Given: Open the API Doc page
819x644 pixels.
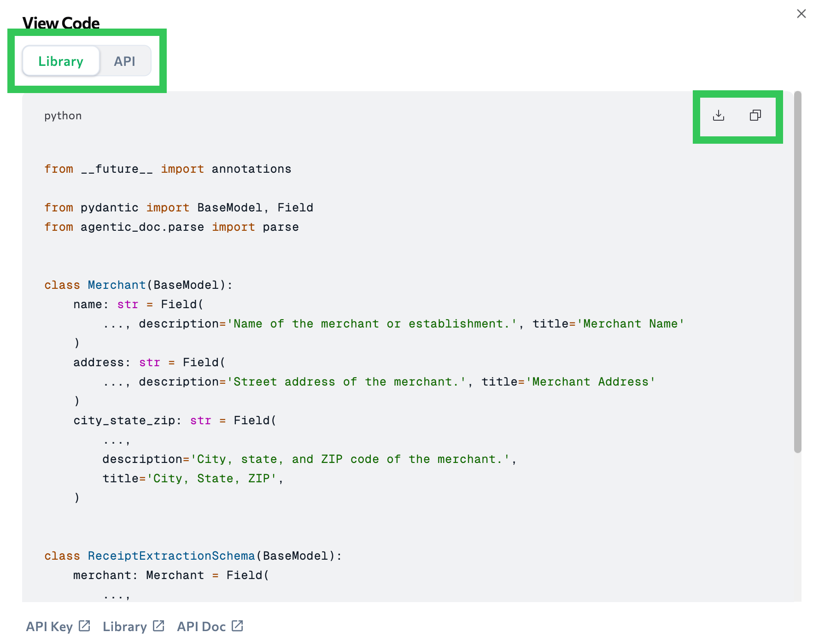Looking at the screenshot, I should (201, 625).
